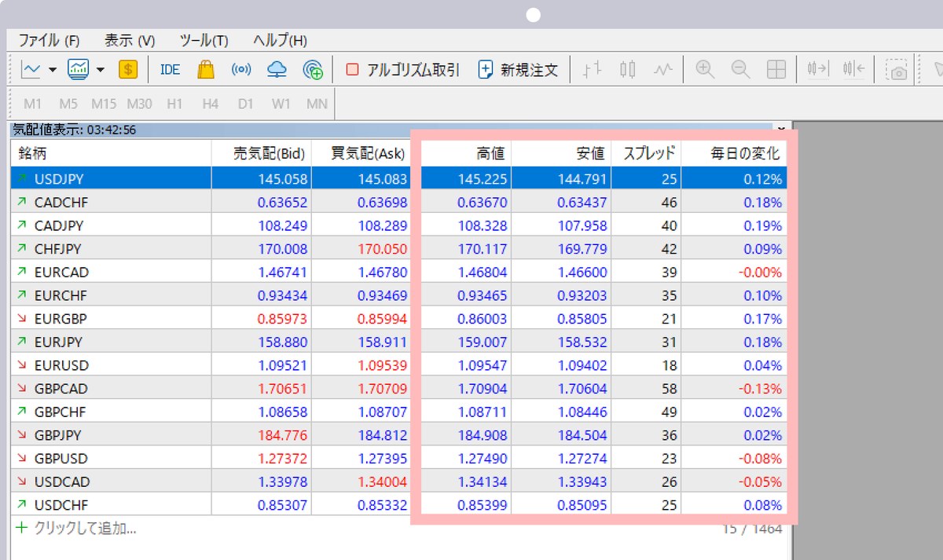Screen dimensions: 943x560
Task: Open ツール(T) menu
Action: point(204,41)
